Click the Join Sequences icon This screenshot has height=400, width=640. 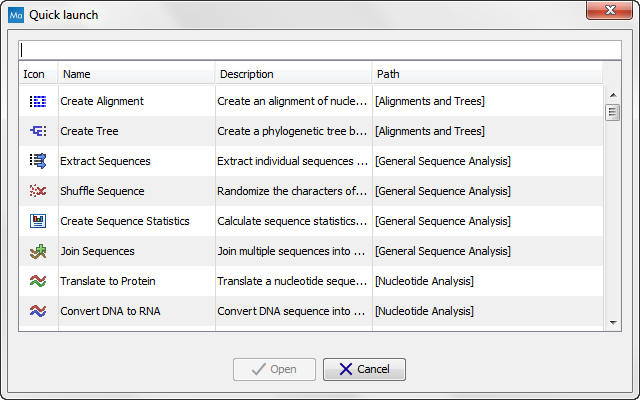click(x=38, y=251)
